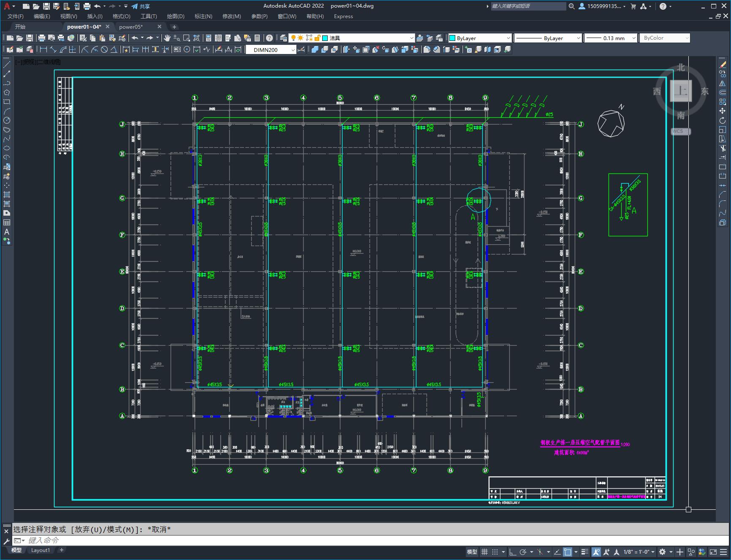Select the Rectangle tool in the draw toolbar

point(7,102)
